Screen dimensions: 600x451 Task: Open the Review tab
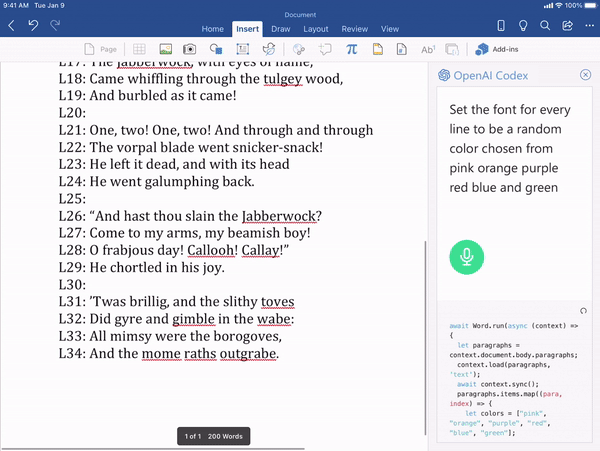[x=354, y=29]
